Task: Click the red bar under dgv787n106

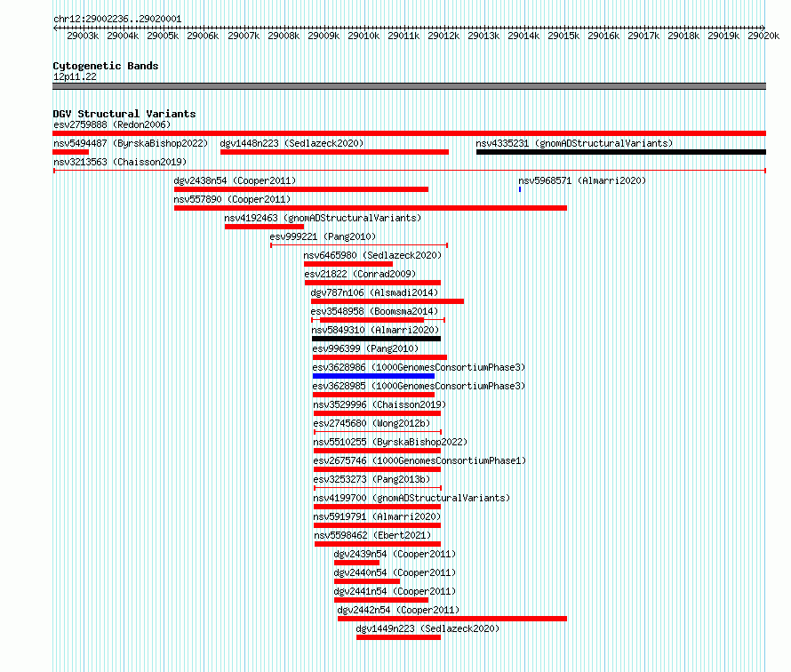Action: [387, 301]
